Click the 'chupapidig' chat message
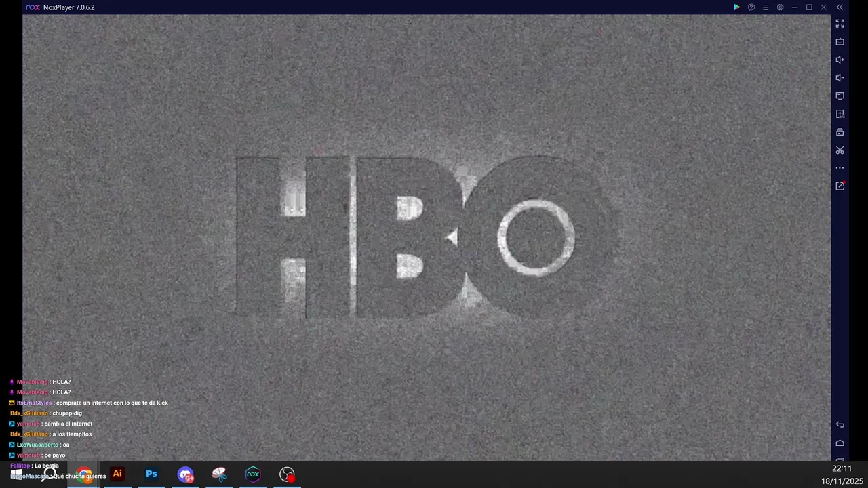The image size is (868, 488). point(67,413)
